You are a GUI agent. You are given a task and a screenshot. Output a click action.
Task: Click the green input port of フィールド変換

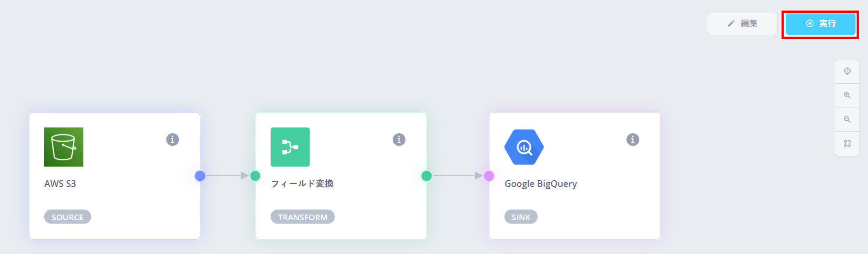[x=255, y=176]
